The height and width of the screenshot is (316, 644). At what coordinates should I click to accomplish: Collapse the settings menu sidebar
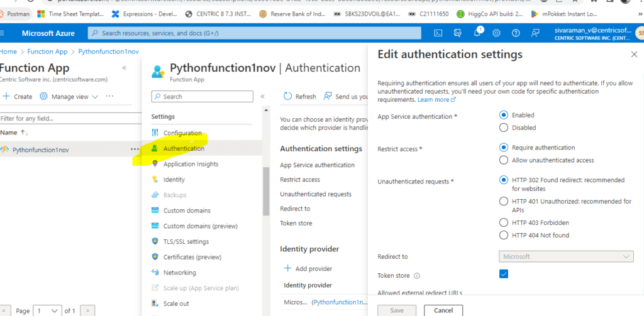coord(262,97)
